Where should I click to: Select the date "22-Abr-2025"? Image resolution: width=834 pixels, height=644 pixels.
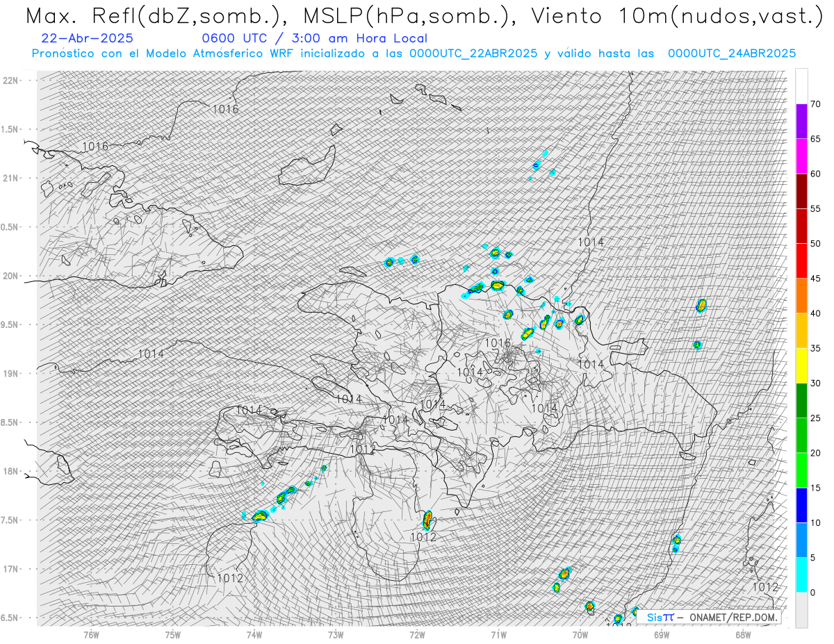point(88,38)
